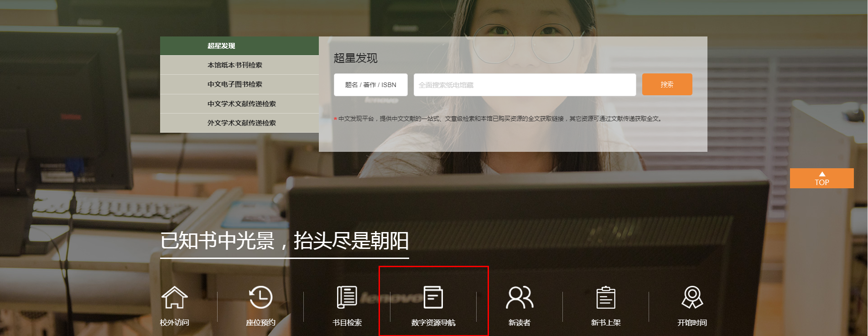
Task: Click the 书目检索 book list icon
Action: [347, 297]
